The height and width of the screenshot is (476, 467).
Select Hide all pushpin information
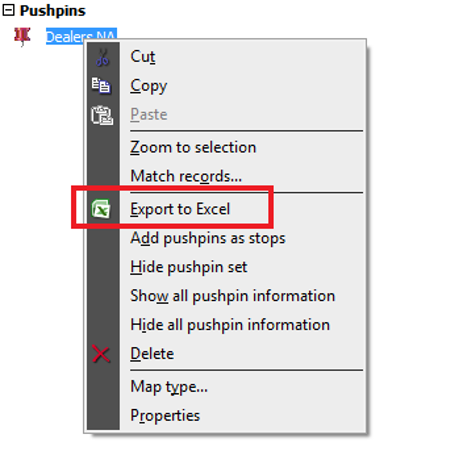coord(230,325)
